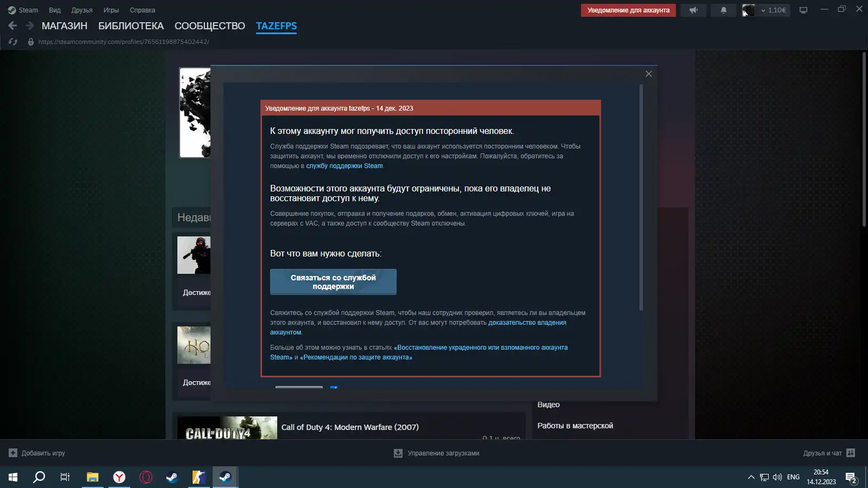Open announcements megaphone icon
This screenshot has height=488, width=868.
tap(693, 10)
